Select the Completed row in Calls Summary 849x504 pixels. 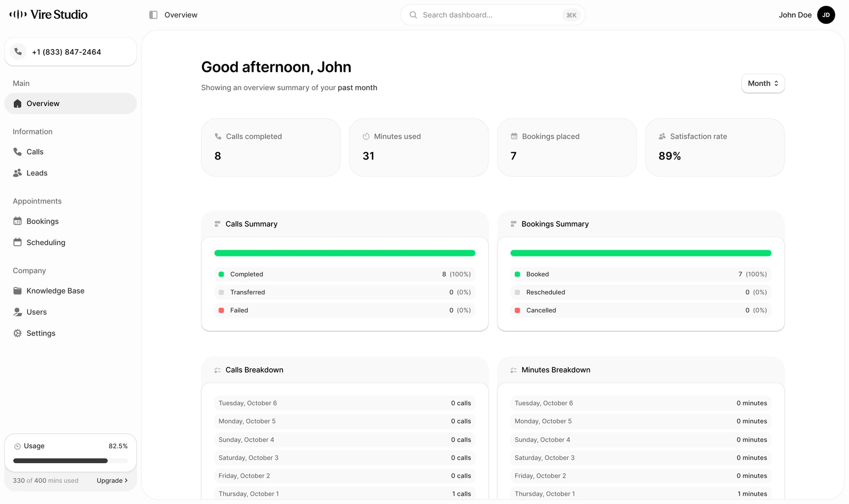344,274
